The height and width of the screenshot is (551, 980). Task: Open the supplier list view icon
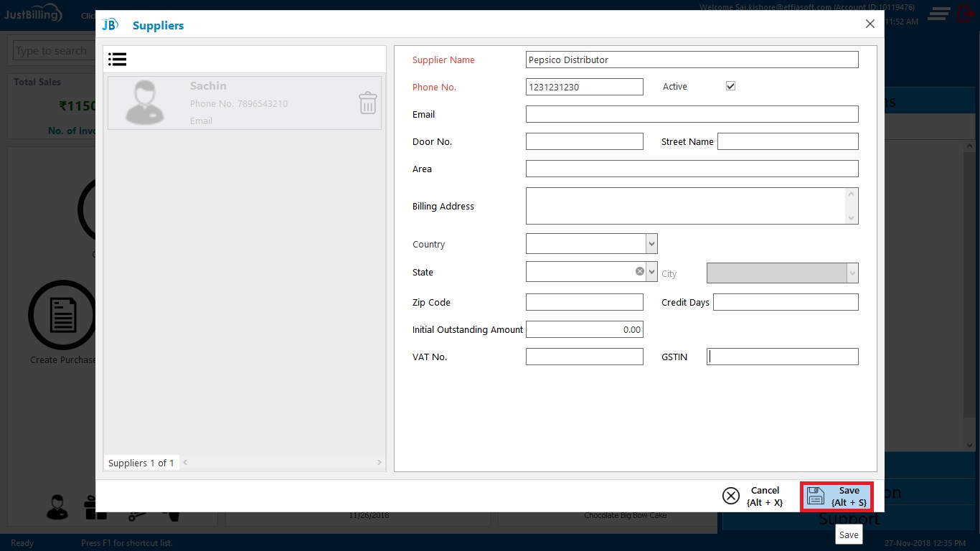[118, 60]
